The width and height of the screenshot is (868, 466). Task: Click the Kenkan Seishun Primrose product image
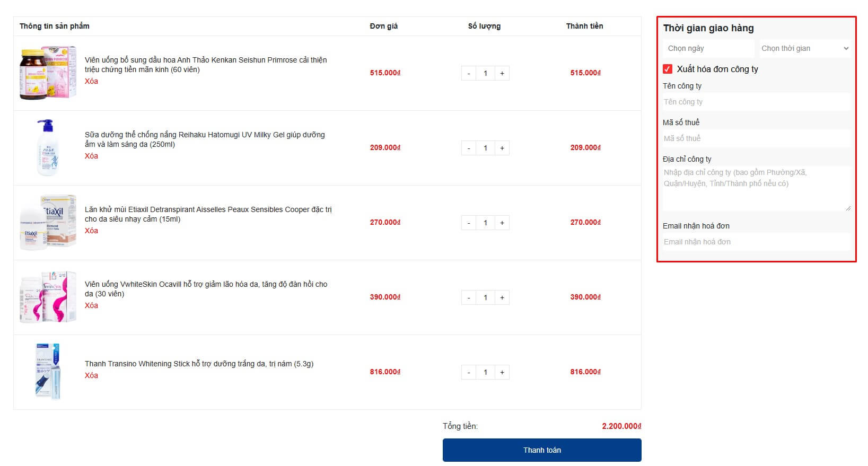click(x=48, y=73)
